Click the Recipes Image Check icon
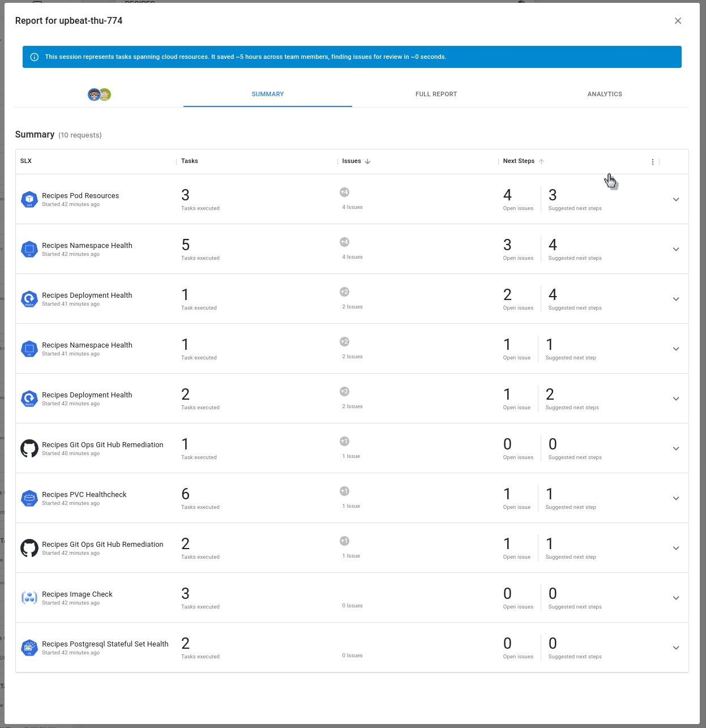 29,598
